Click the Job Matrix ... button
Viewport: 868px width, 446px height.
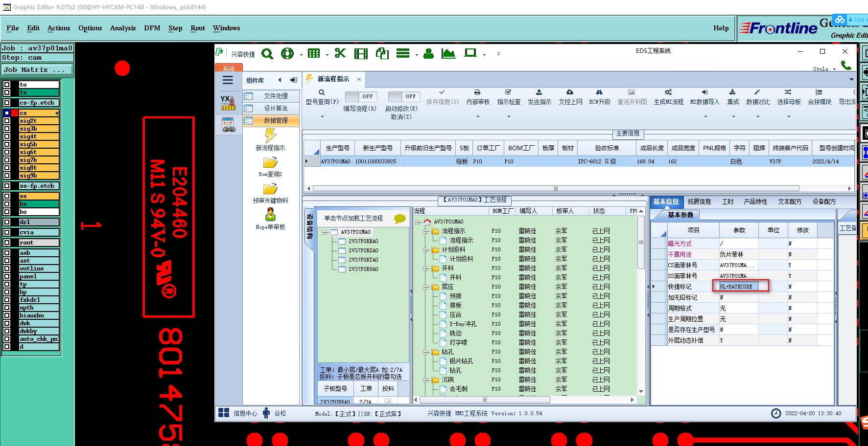point(37,70)
